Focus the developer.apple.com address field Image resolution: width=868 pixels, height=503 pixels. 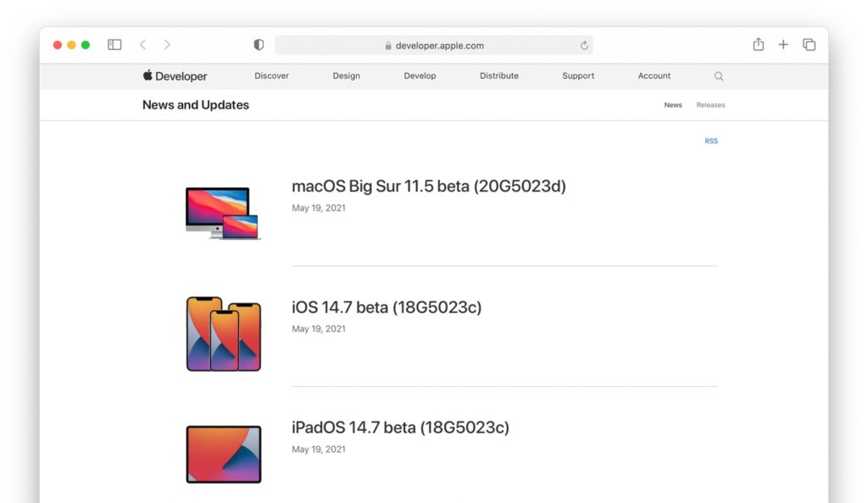pos(434,46)
